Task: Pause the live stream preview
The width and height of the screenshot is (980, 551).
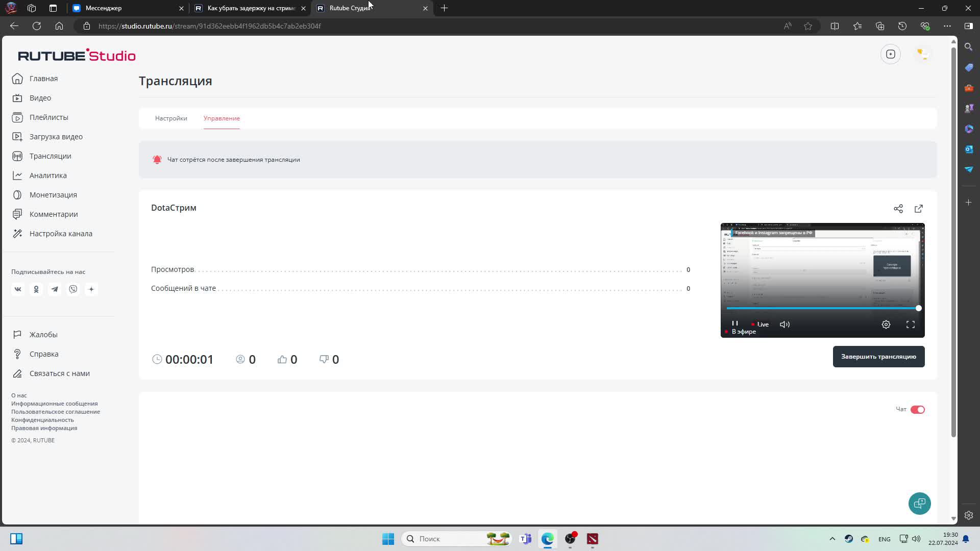Action: click(734, 323)
